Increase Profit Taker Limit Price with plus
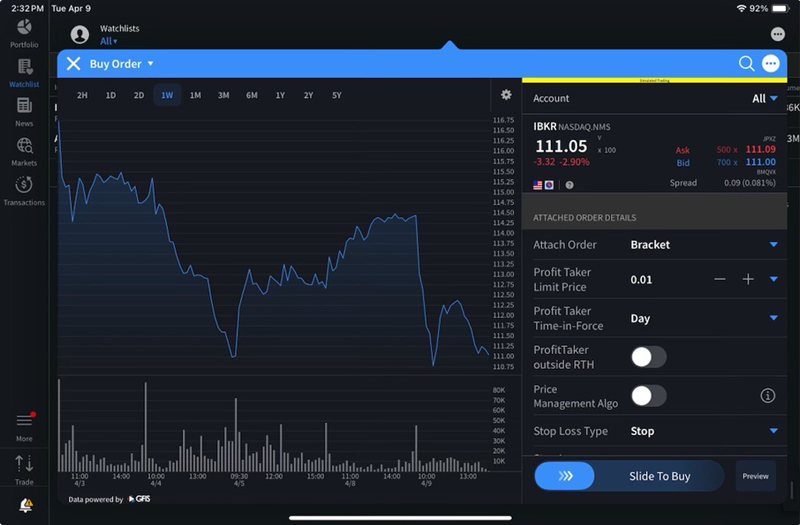The height and width of the screenshot is (525, 800). point(748,279)
